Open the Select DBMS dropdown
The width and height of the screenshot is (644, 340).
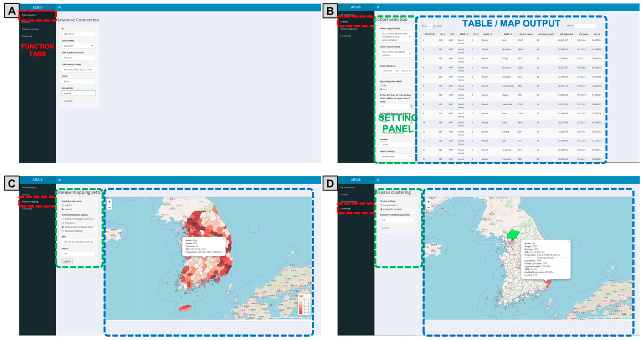[79, 45]
